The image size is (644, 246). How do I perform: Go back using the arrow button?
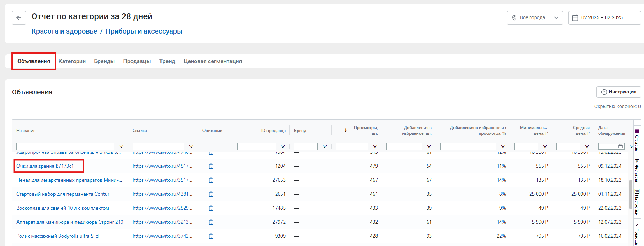[x=19, y=18]
